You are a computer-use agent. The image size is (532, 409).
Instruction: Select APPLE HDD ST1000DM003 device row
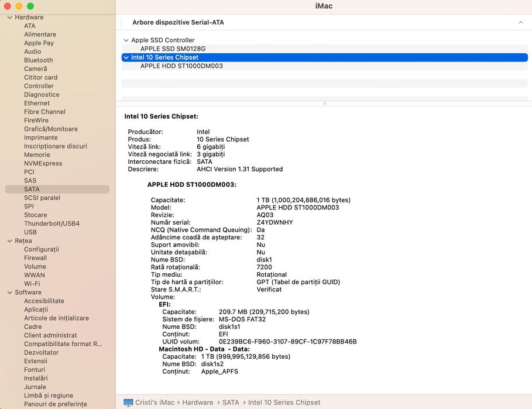325,66
